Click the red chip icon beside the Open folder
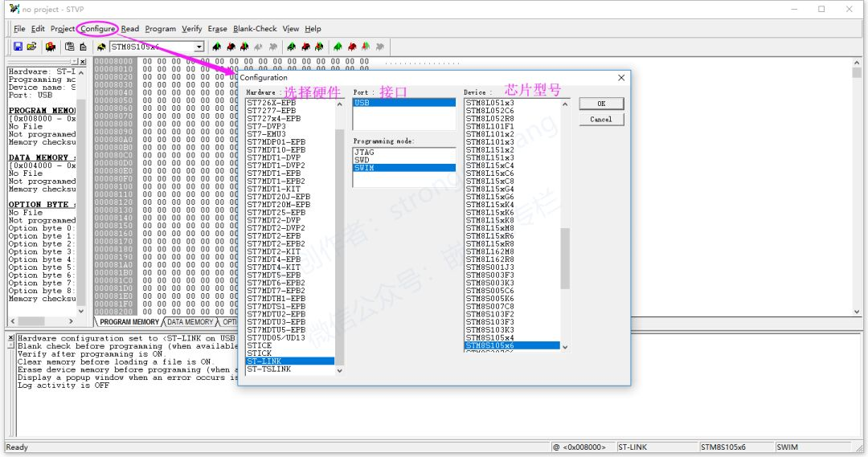 click(x=51, y=47)
